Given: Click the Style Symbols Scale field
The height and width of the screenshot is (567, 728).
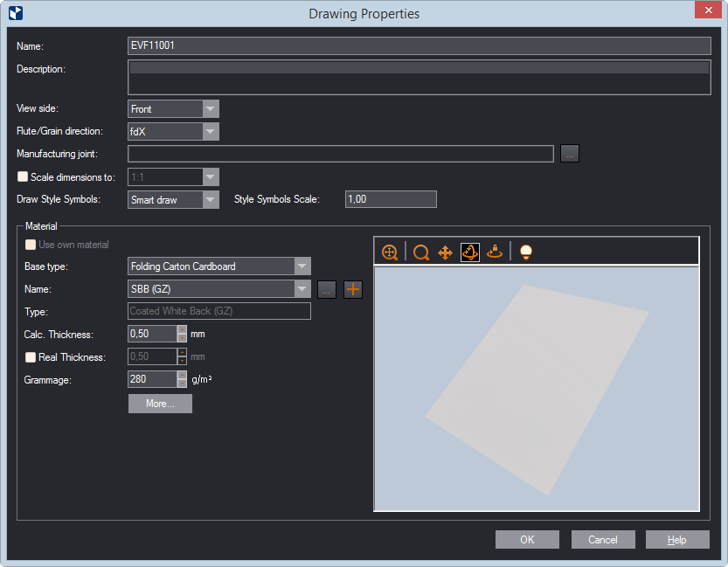Looking at the screenshot, I should tap(391, 199).
